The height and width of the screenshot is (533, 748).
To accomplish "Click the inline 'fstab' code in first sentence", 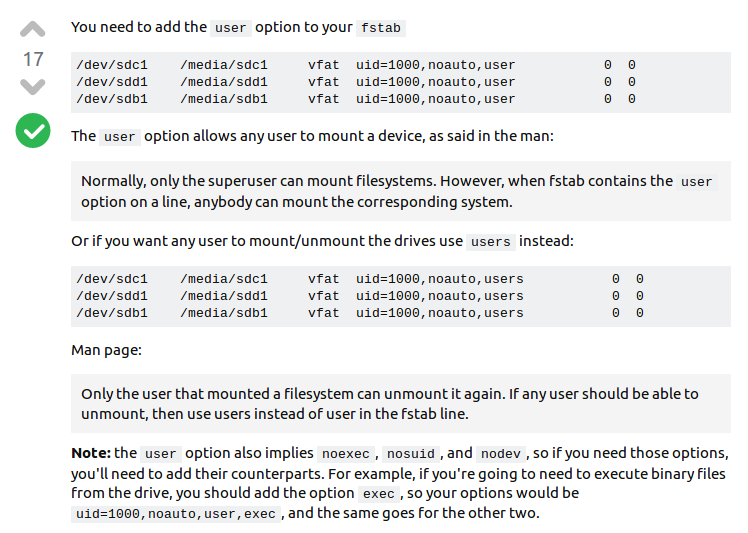I will 381,28.
